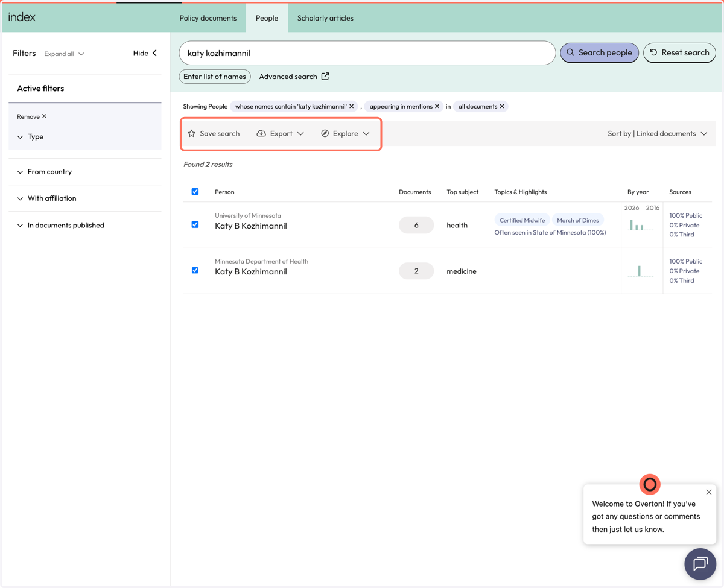Remove the appearing in mentions filter chip

click(x=437, y=106)
